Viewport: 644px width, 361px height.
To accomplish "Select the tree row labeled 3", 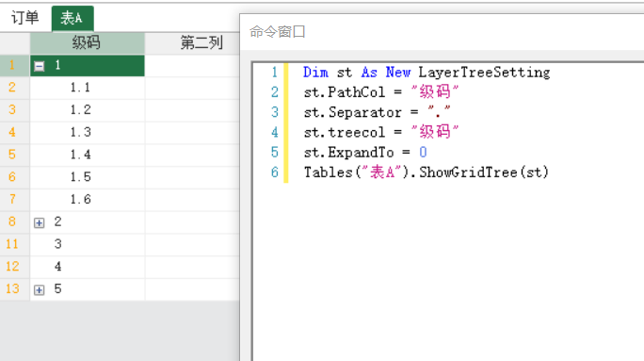I will pyautogui.click(x=87, y=244).
